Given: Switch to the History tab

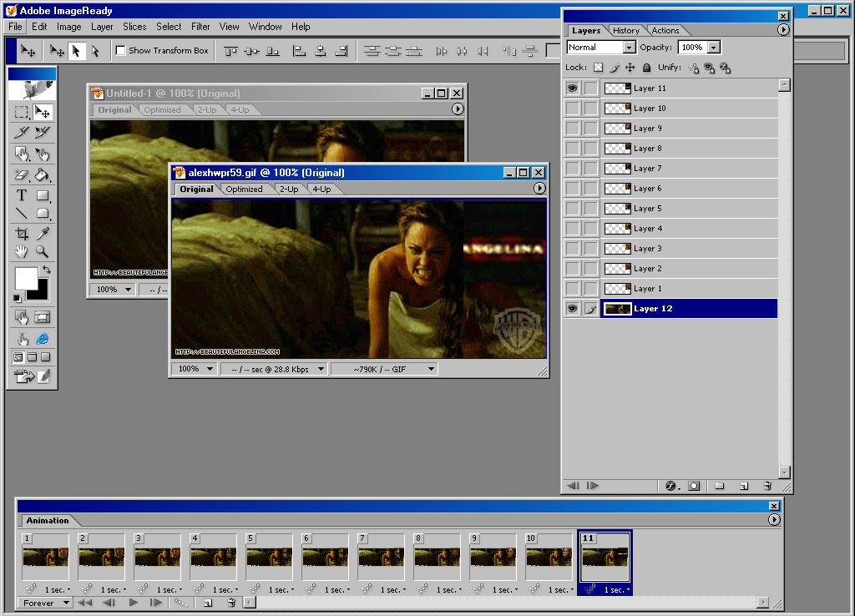Looking at the screenshot, I should click(x=626, y=31).
